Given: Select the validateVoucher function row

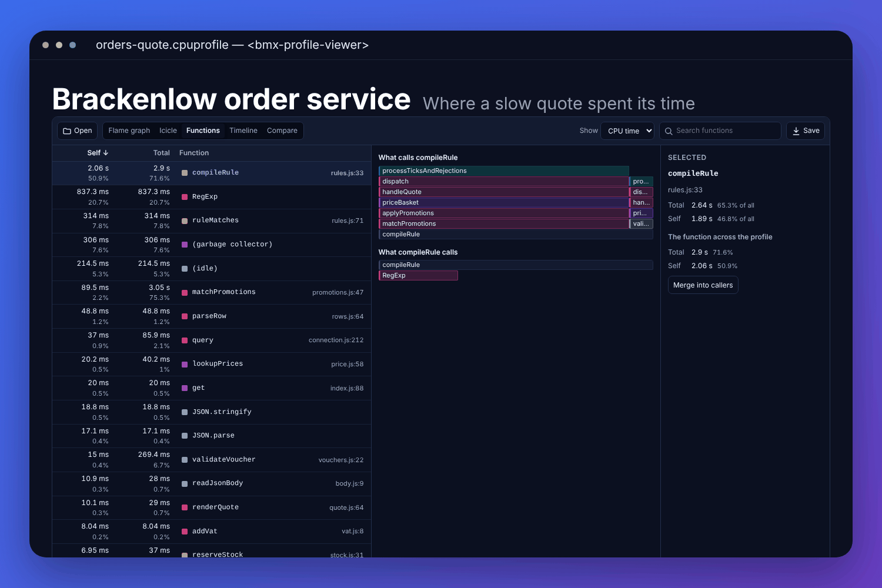Looking at the screenshot, I should (212, 460).
